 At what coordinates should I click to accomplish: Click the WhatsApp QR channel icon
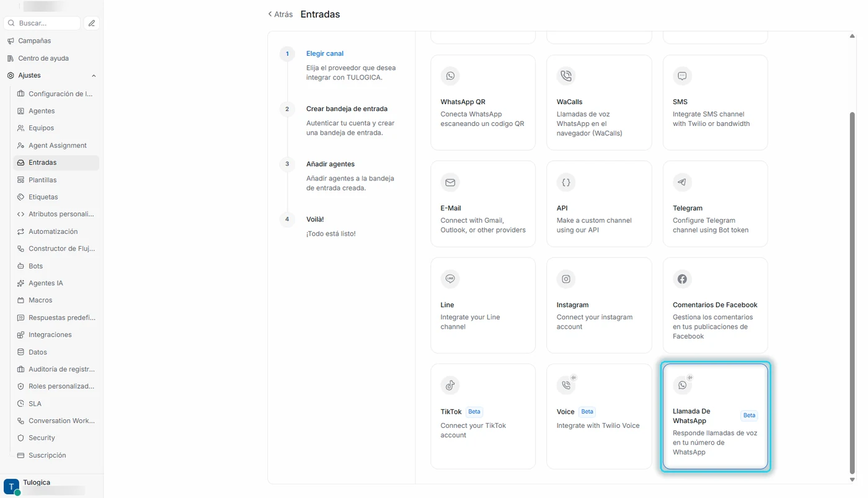coord(450,76)
